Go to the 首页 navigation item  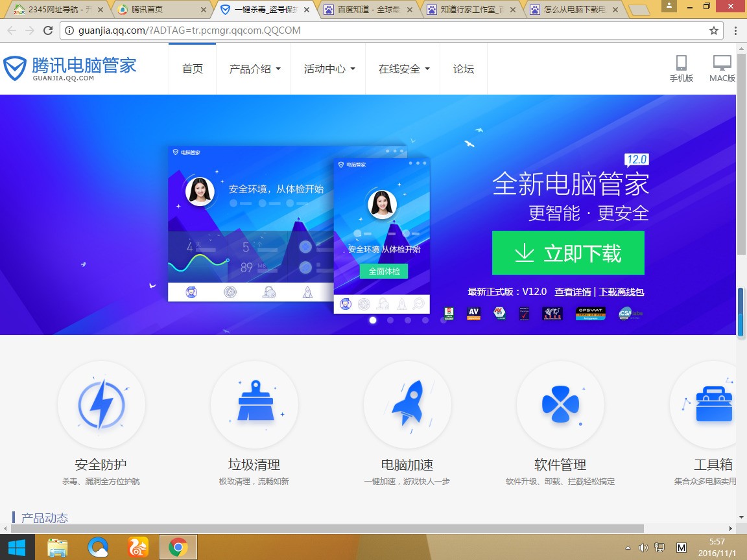pos(193,69)
